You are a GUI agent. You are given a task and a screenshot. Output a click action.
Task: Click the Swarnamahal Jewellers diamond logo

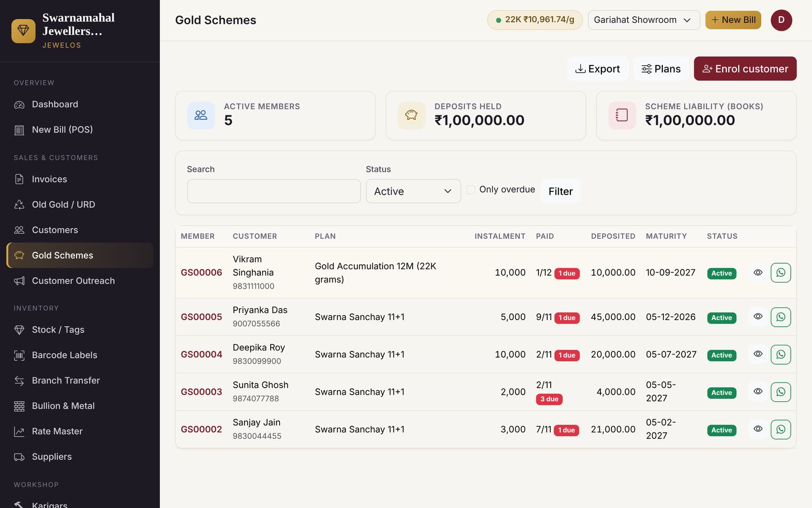23,31
